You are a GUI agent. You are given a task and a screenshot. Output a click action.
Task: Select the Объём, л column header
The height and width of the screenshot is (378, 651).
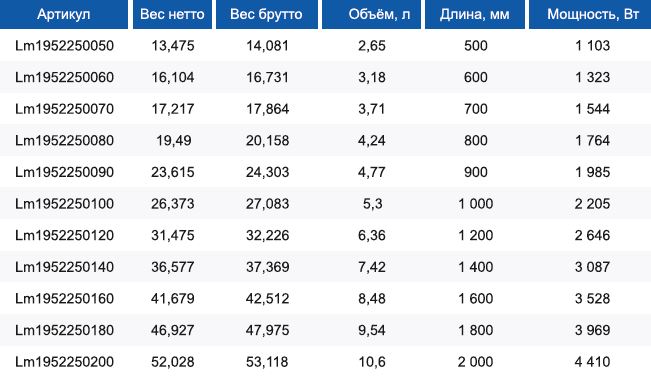coord(371,14)
